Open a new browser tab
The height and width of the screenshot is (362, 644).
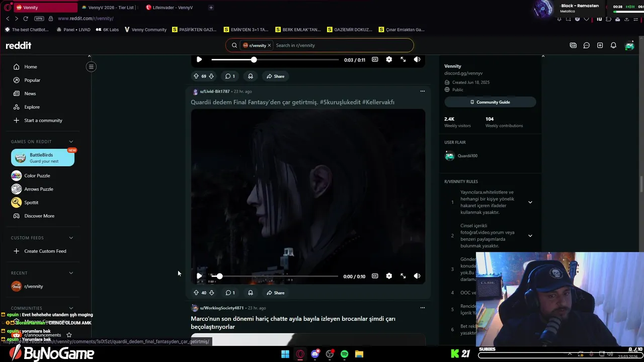coord(211,8)
